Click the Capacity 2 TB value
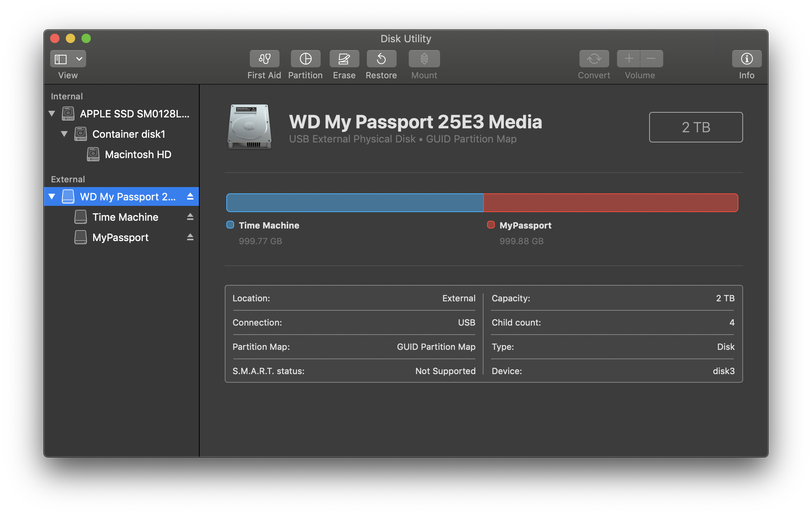 [725, 298]
